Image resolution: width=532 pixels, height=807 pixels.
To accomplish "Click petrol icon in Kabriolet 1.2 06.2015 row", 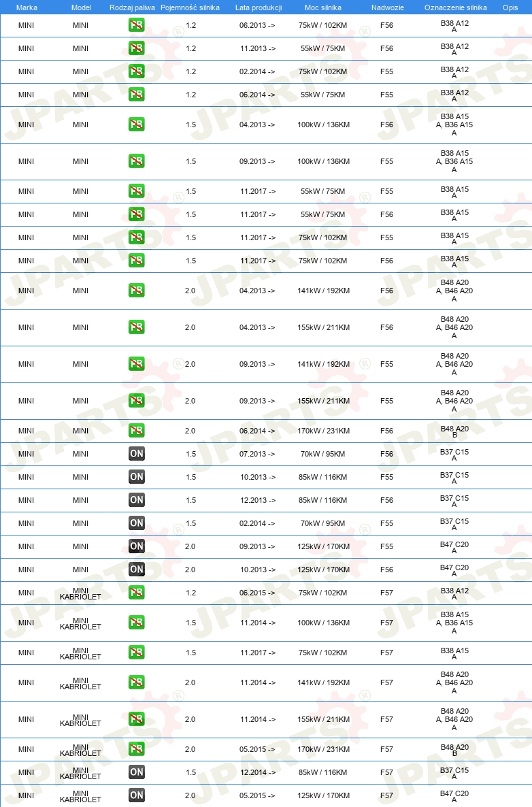I will pyautogui.click(x=136, y=593).
